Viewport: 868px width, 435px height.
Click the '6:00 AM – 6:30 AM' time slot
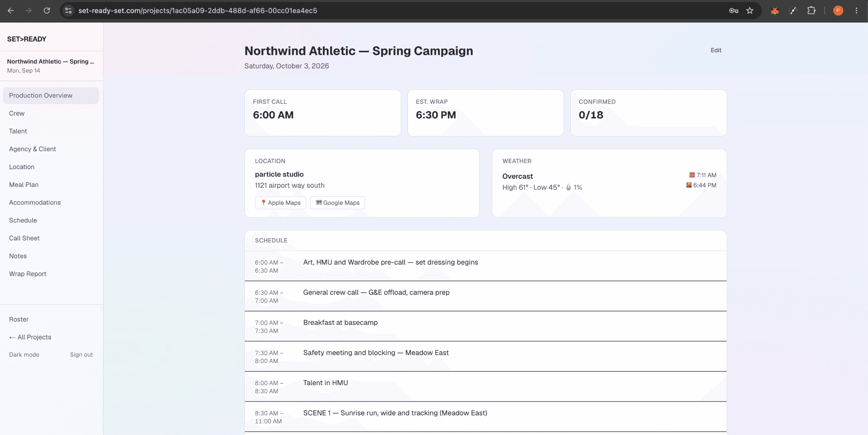click(269, 266)
